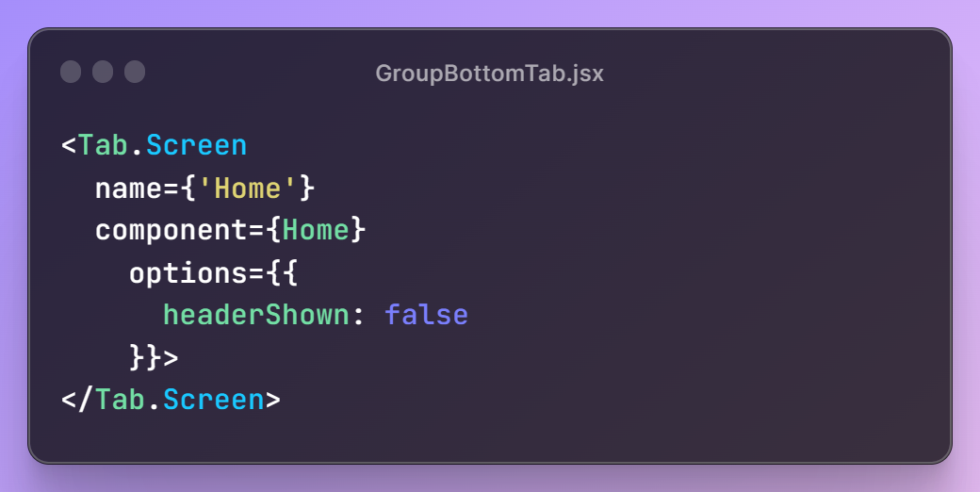Click the false boolean value
The height and width of the screenshot is (492, 980).
[426, 315]
